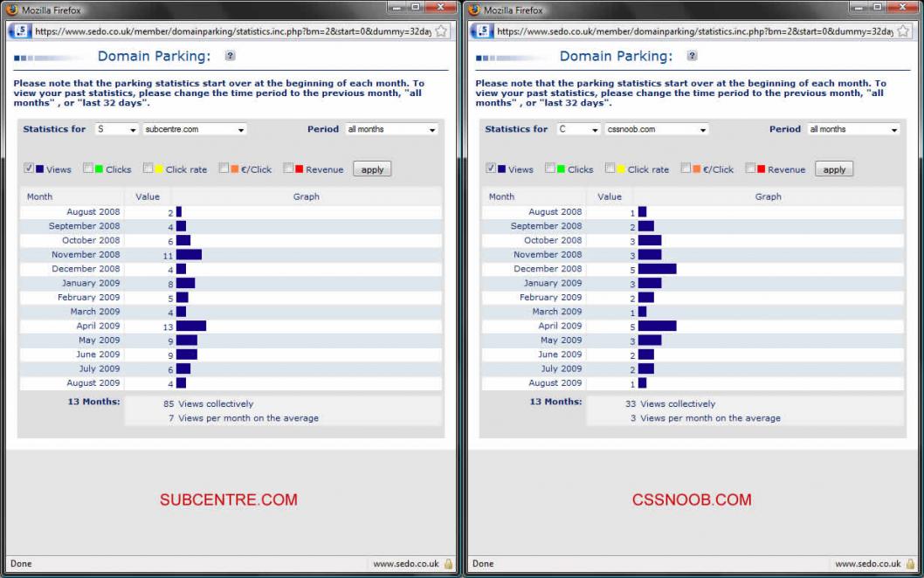
Task: Click the March 2009 row for cssnoob.com
Action: click(x=693, y=312)
